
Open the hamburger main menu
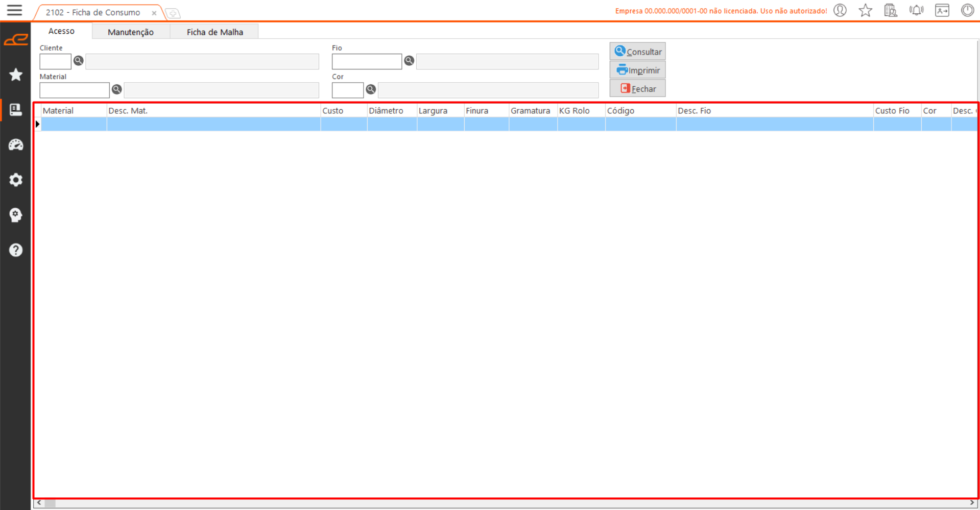click(x=14, y=10)
